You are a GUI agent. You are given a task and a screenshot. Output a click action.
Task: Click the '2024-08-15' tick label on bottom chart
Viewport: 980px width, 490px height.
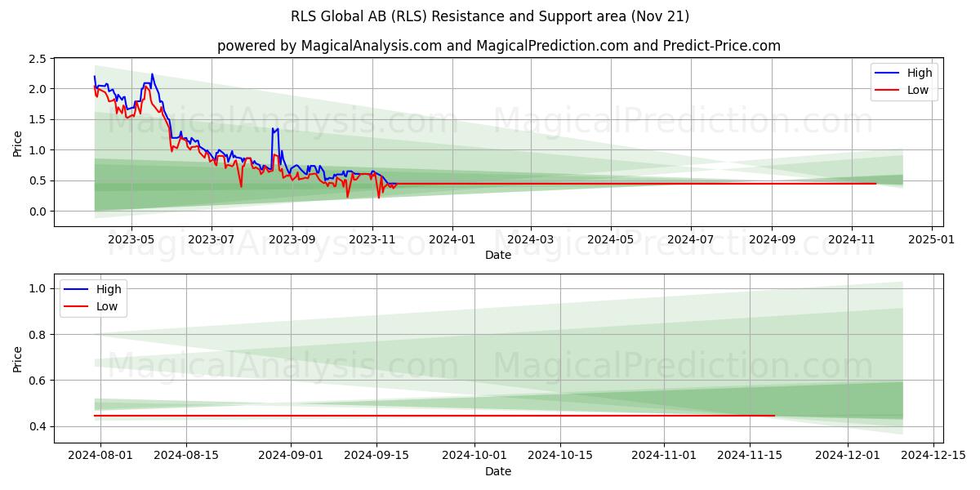point(186,456)
